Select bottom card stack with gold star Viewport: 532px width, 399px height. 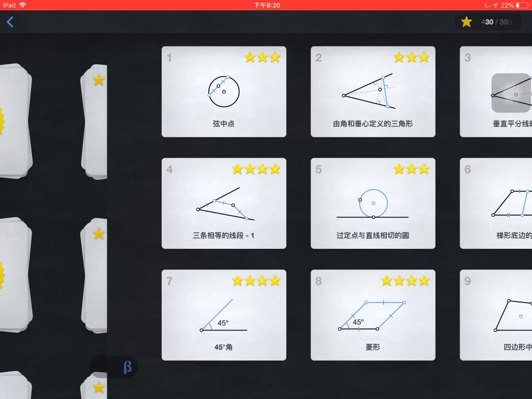click(x=94, y=385)
